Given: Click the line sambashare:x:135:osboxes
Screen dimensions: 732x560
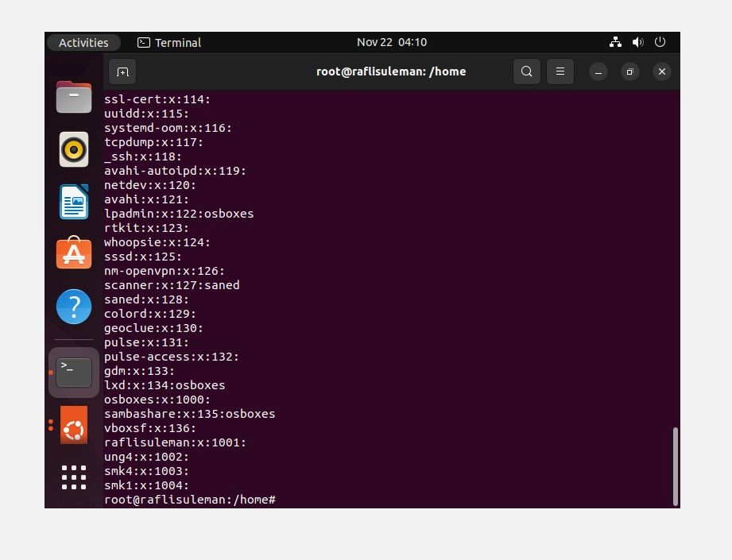Looking at the screenshot, I should click(x=189, y=414).
